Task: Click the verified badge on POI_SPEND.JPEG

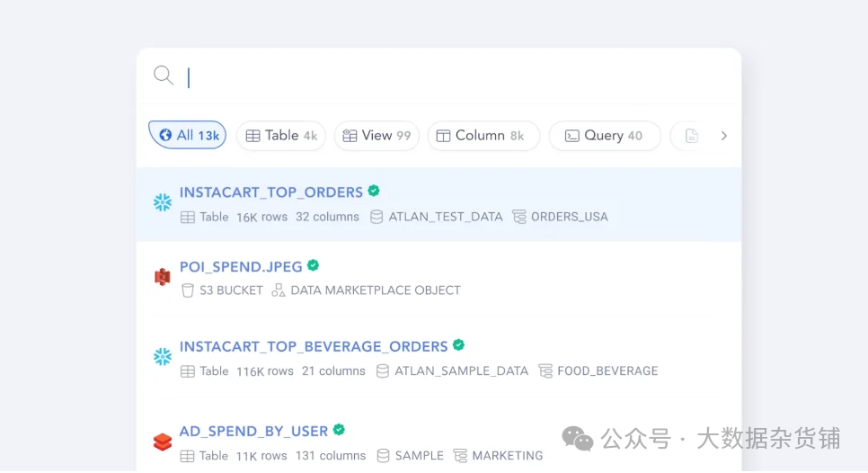Action: click(x=314, y=265)
